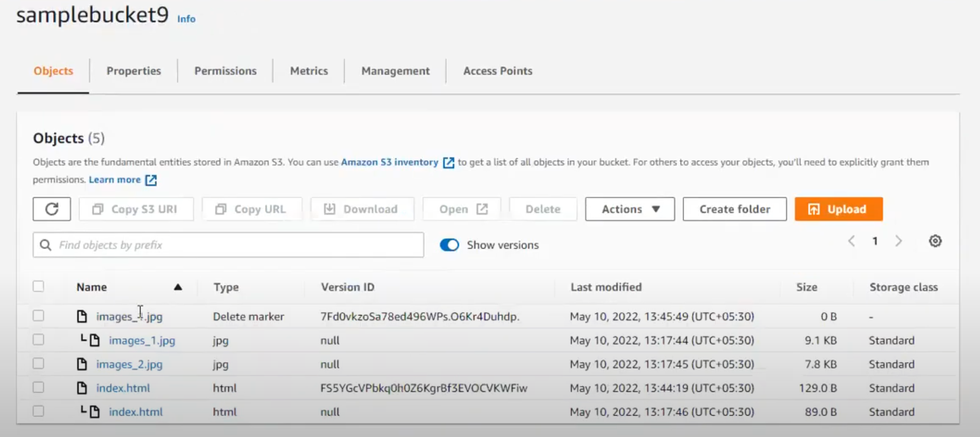Click version ID FS5YGcVPbkq0h0Z6KgrBf3EVOCVKWFiw
Viewport: 980px width, 437px height.
(x=424, y=388)
